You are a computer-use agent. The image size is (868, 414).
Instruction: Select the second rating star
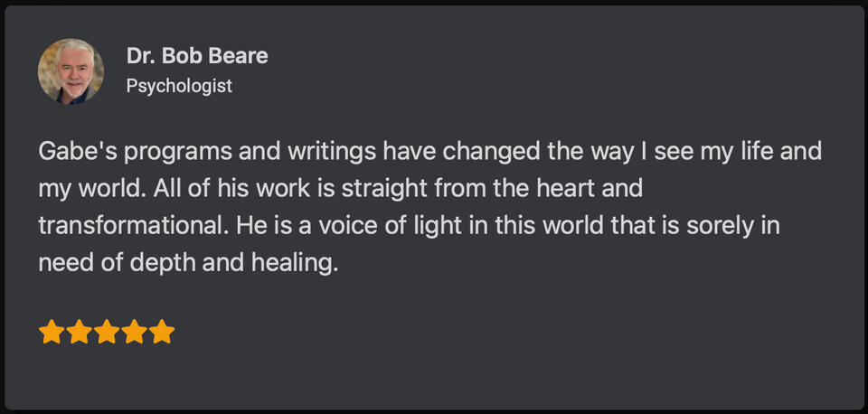click(x=79, y=333)
